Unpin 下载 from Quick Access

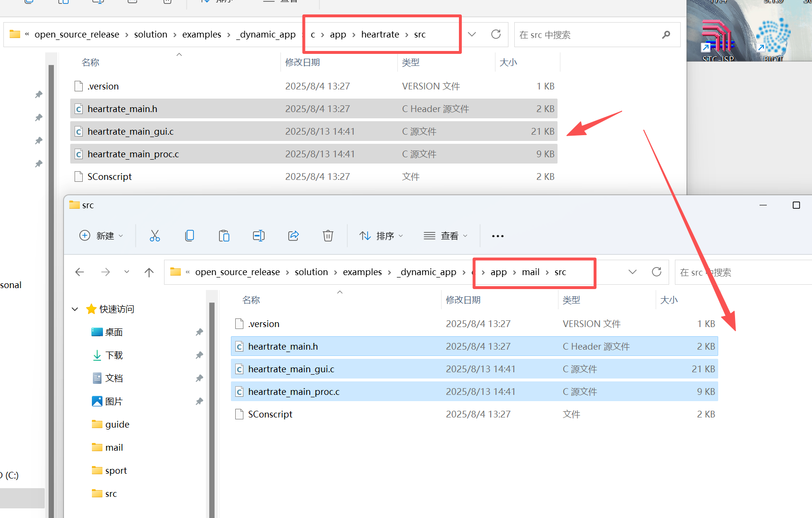[200, 355]
